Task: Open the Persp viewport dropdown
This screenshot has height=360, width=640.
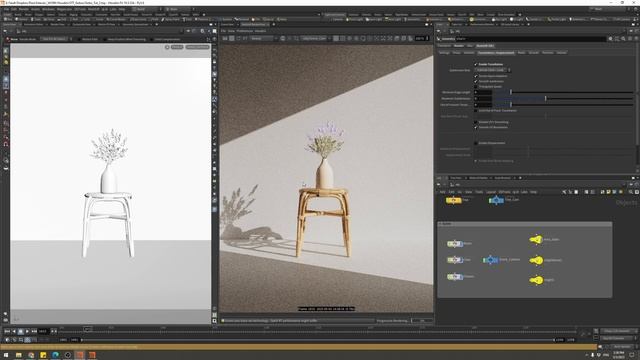Action: click(x=177, y=47)
